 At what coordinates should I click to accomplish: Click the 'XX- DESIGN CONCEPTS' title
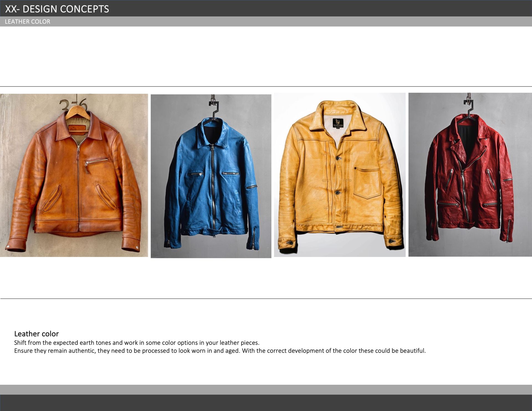[x=57, y=9]
